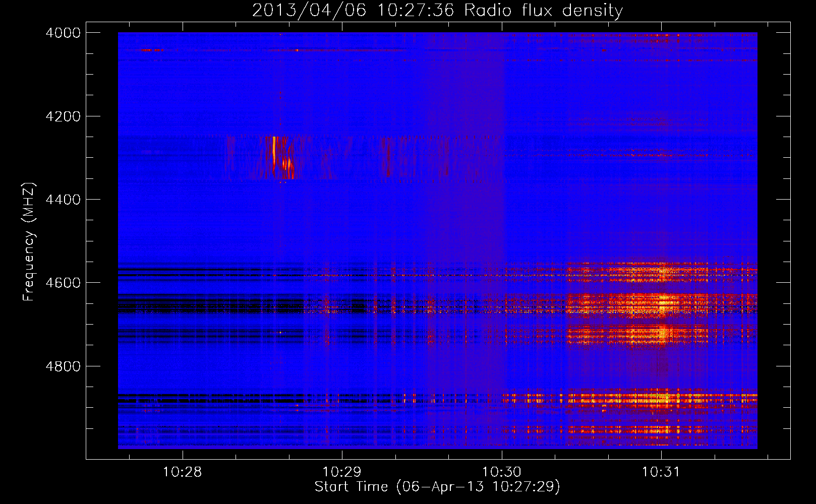This screenshot has height=504, width=816.
Task: Click the plot title "2013/04/06 10:27:36 Radio flux density"
Action: pos(437,10)
